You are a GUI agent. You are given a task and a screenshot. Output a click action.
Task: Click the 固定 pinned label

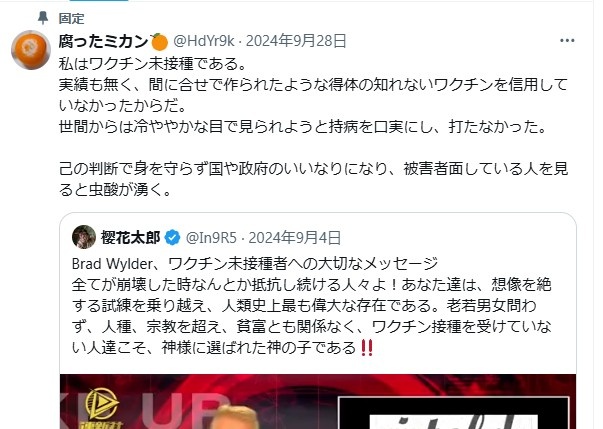pyautogui.click(x=72, y=18)
